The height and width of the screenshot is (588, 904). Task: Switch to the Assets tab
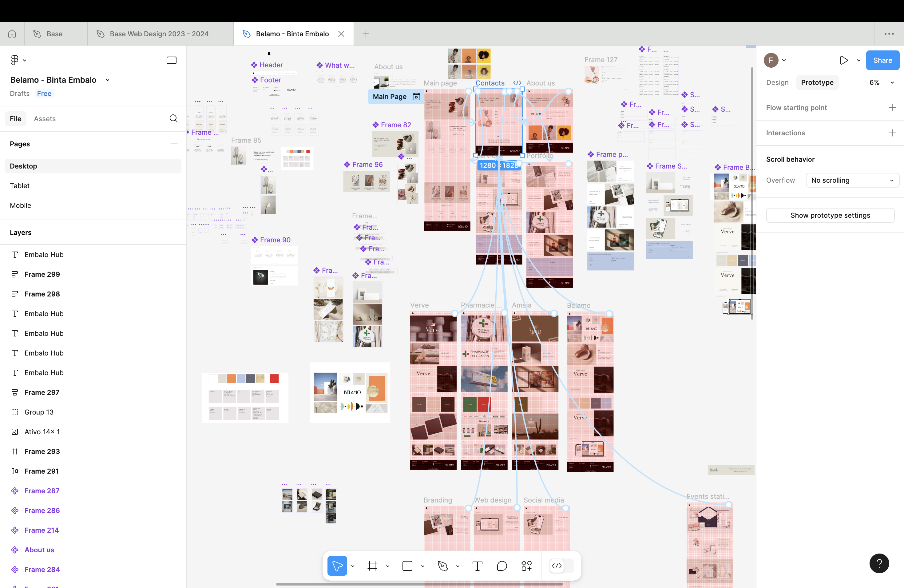coord(45,118)
